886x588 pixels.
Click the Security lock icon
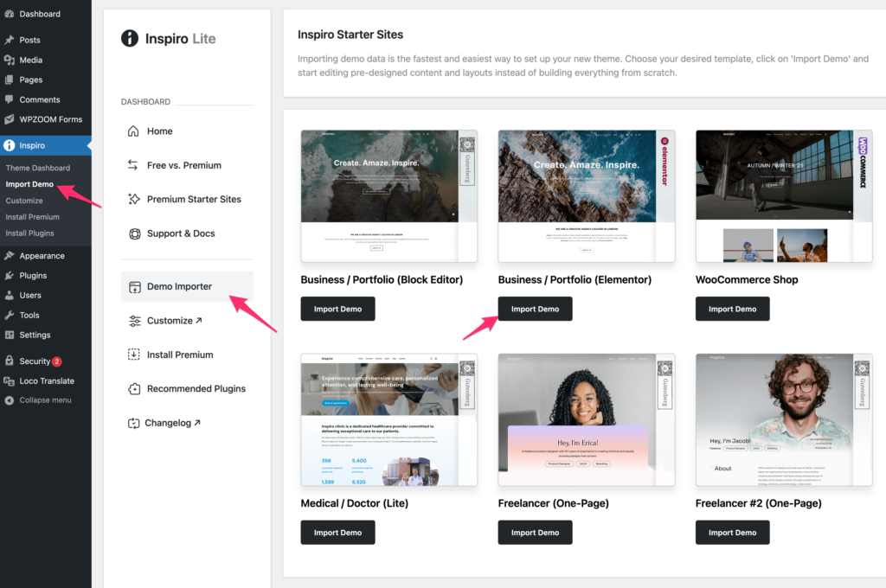coord(9,361)
